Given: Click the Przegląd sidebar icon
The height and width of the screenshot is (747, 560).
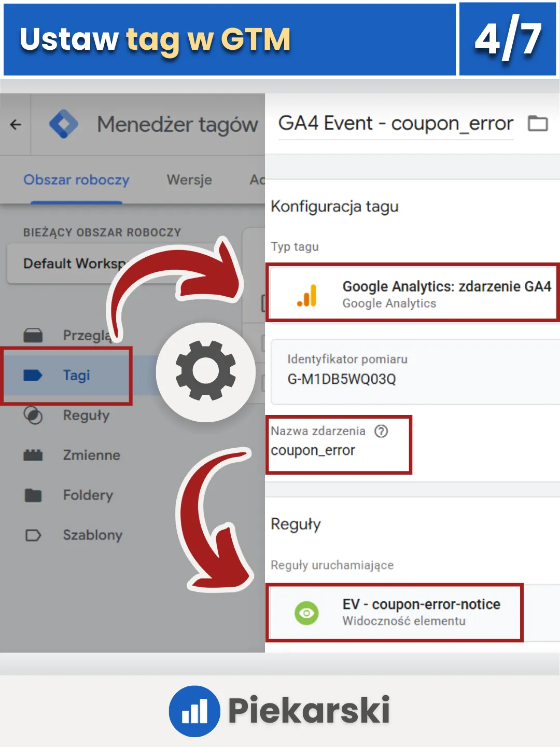Looking at the screenshot, I should pos(33,335).
